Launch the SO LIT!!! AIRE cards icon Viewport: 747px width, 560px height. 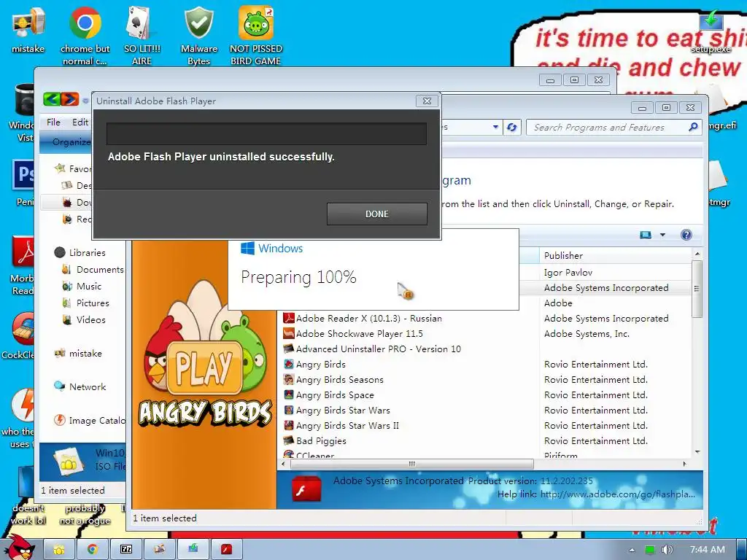[142, 36]
